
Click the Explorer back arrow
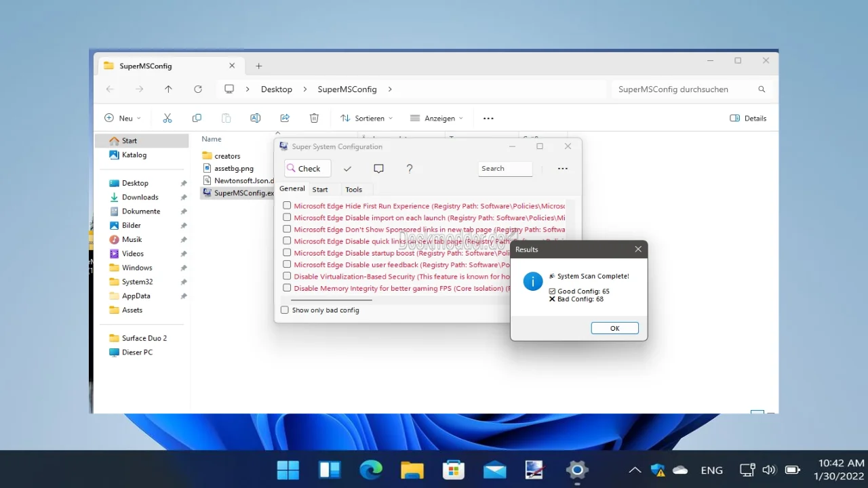pos(110,89)
